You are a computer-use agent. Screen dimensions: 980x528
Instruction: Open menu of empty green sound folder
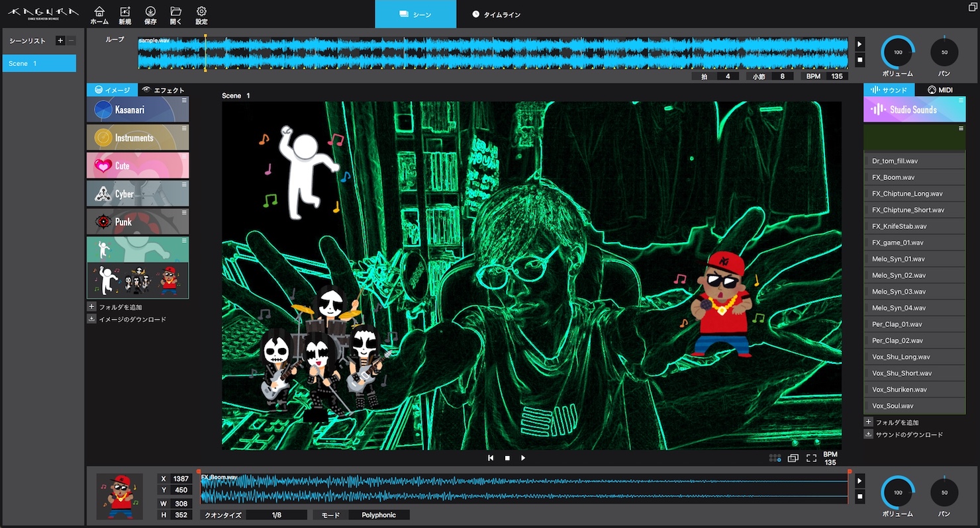[961, 128]
